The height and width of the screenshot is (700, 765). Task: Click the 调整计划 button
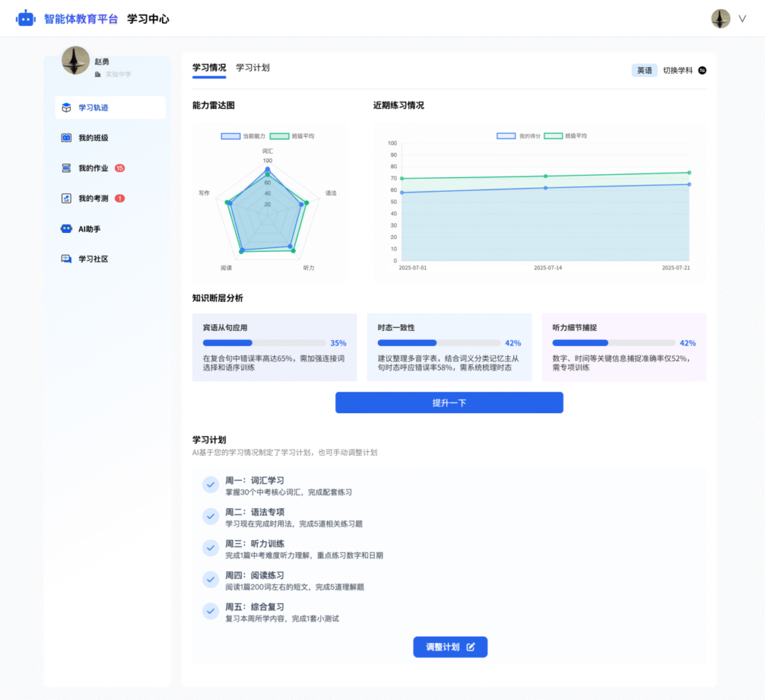click(450, 647)
